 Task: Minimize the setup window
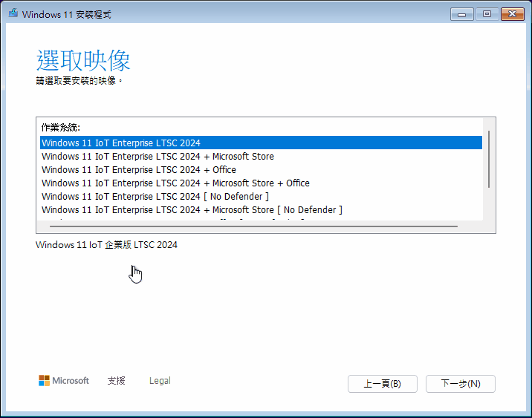pyautogui.click(x=461, y=14)
